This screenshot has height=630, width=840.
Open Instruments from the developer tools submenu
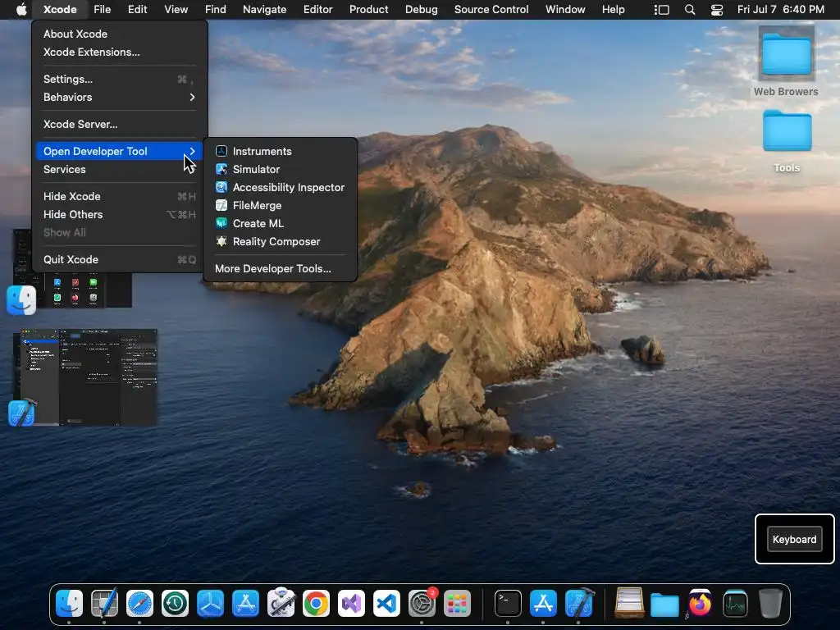point(262,151)
